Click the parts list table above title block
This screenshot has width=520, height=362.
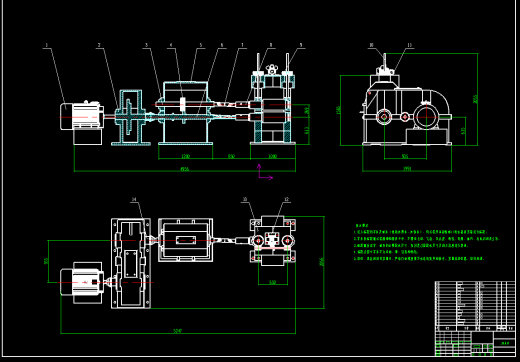pos(475,306)
